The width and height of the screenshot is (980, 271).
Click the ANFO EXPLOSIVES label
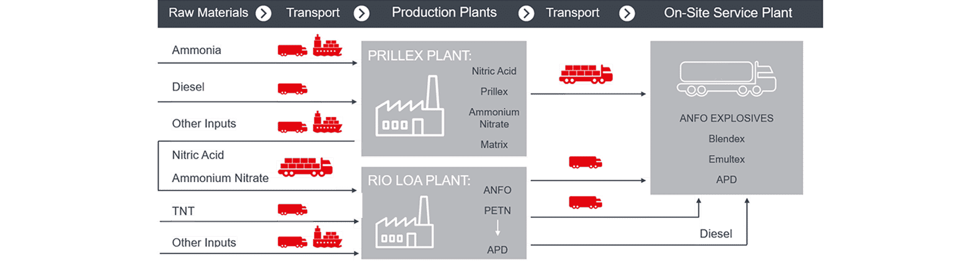point(726,118)
